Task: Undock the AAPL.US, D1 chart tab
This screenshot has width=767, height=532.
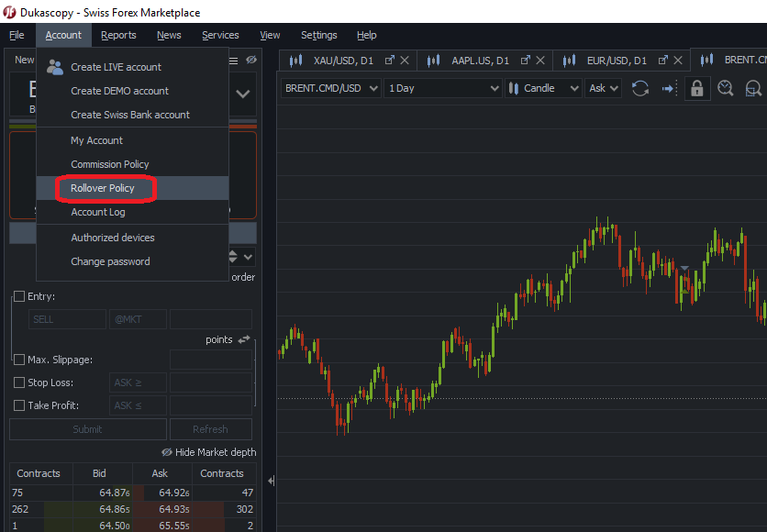Action: coord(526,61)
